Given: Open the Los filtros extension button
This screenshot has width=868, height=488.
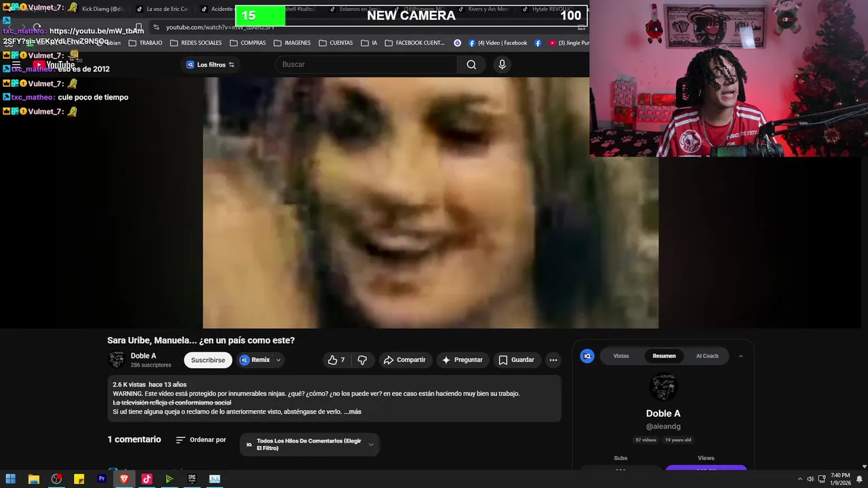Looking at the screenshot, I should [210, 65].
